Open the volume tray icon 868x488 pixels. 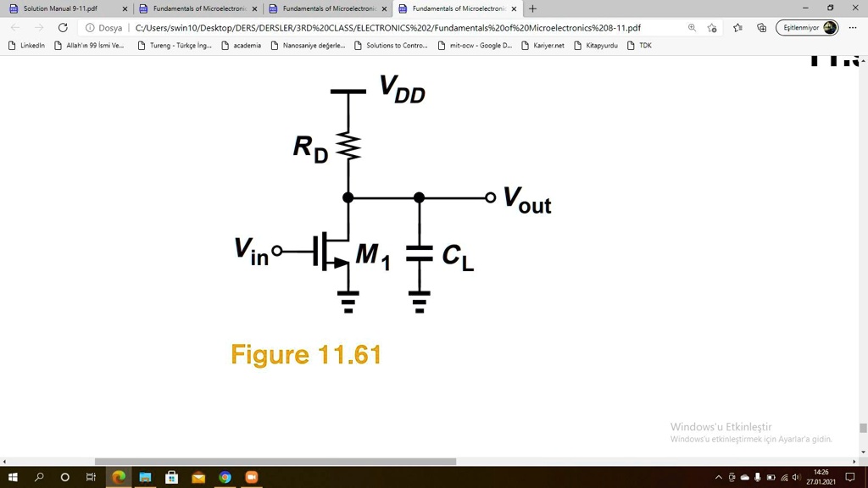click(x=797, y=477)
